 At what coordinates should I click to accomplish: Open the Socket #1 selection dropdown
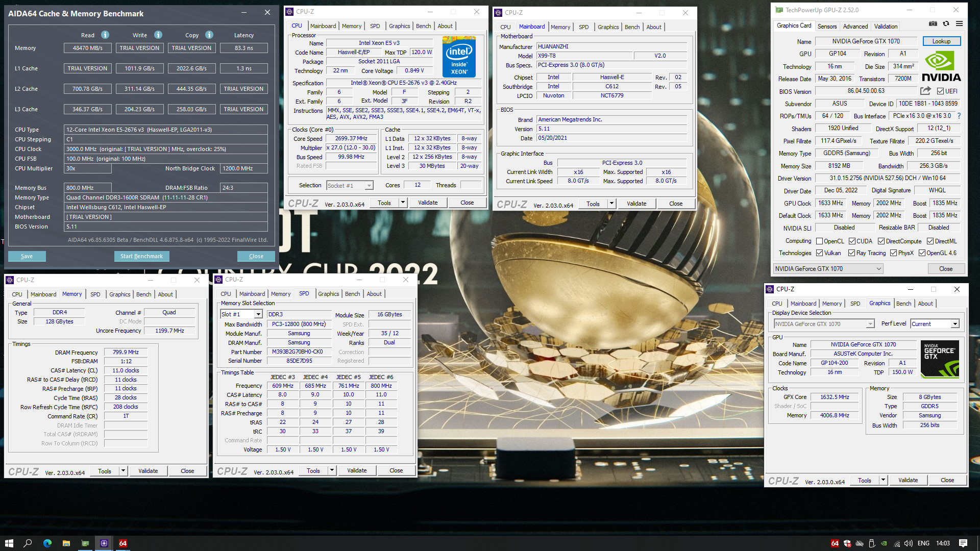coord(350,186)
